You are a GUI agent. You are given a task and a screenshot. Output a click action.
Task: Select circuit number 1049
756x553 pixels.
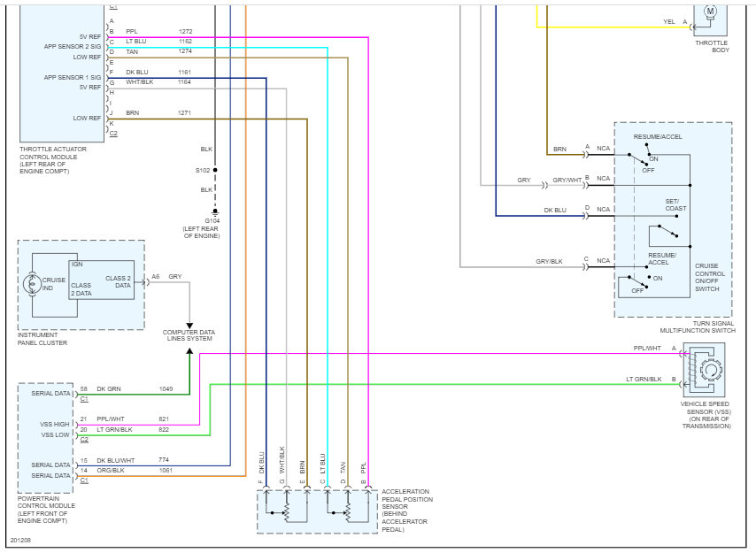[166, 388]
